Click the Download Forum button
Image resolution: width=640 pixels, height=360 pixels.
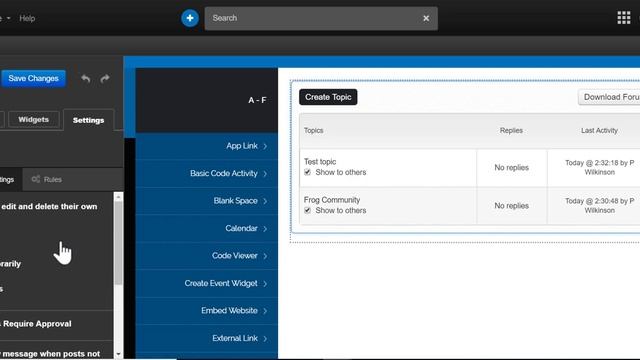tap(609, 97)
